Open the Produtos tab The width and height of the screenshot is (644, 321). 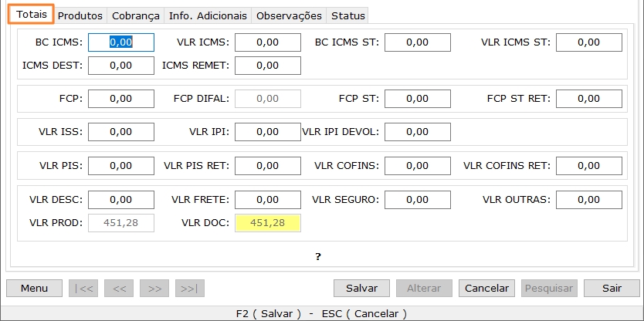[80, 15]
